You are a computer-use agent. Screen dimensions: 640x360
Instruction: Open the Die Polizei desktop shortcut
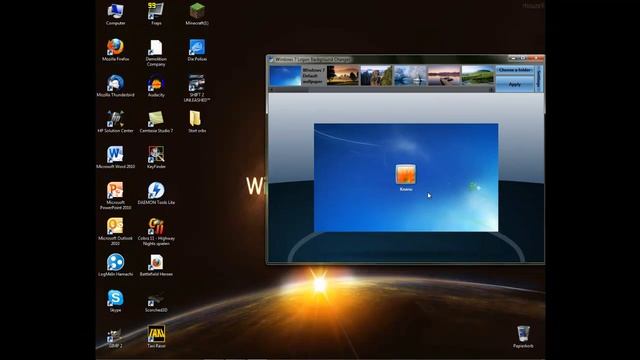pos(197,50)
